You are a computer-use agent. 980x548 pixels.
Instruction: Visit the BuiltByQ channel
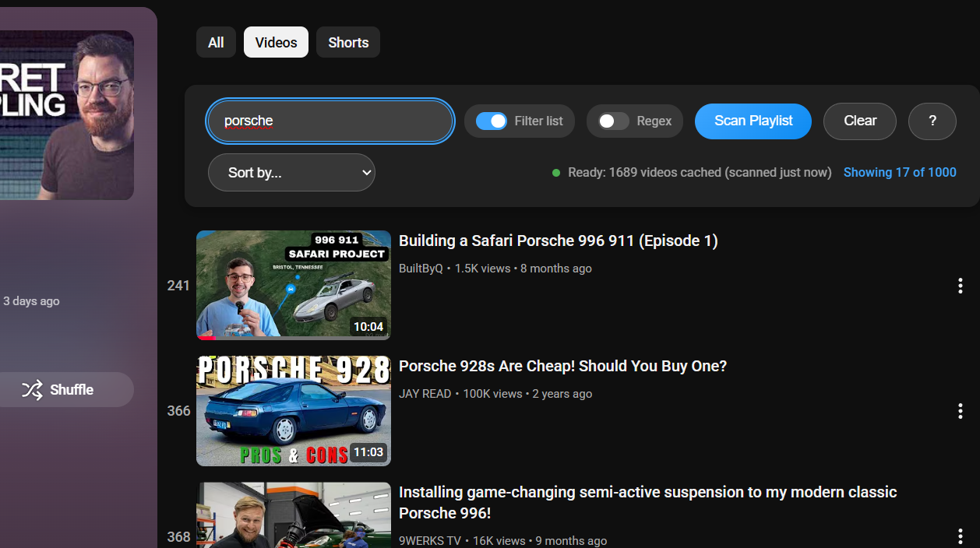point(421,269)
